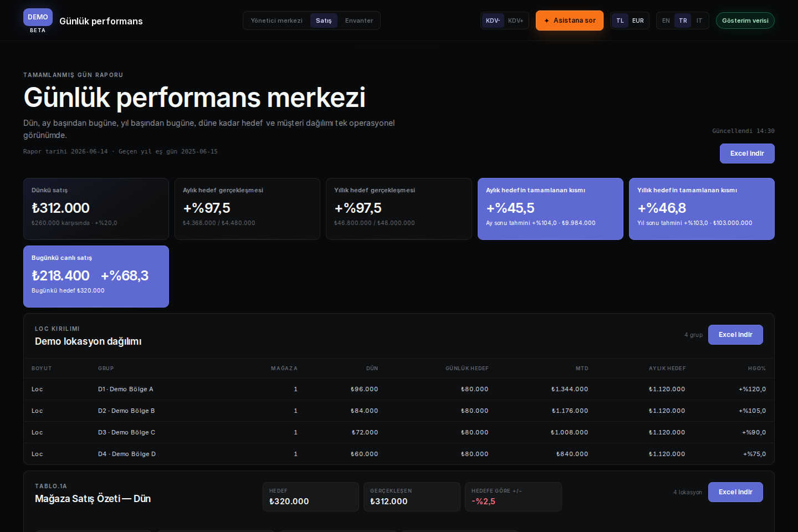Open Yıllık hedefin tamamlanan kısmı card
Image resolution: width=798 pixels, height=532 pixels.
(x=702, y=209)
